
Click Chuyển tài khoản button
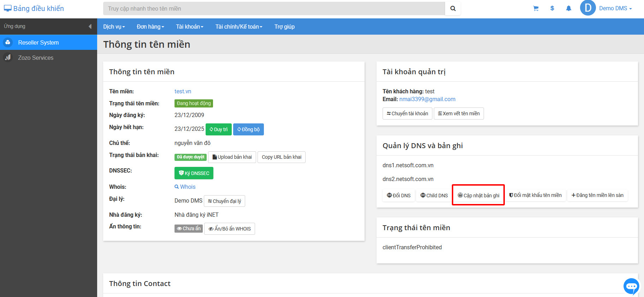point(407,113)
